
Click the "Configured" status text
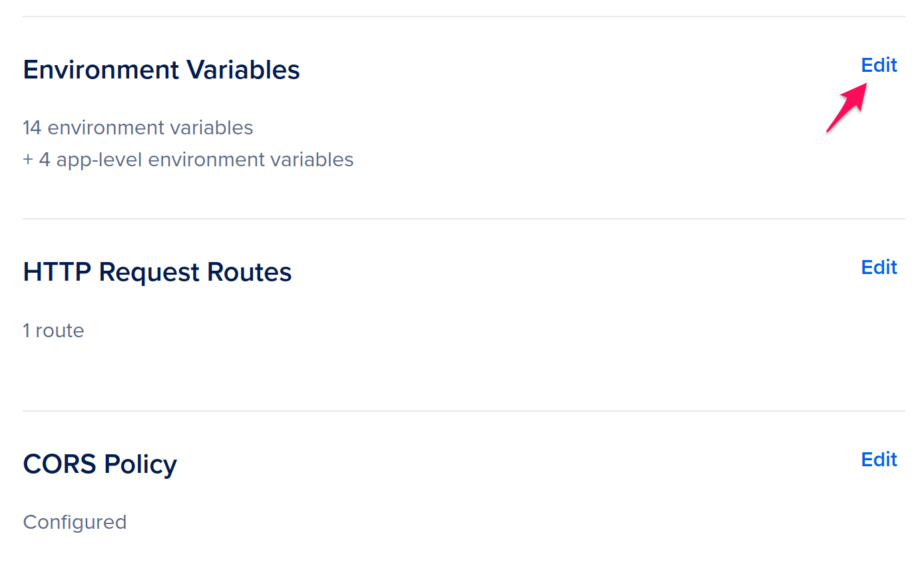pyautogui.click(x=75, y=522)
